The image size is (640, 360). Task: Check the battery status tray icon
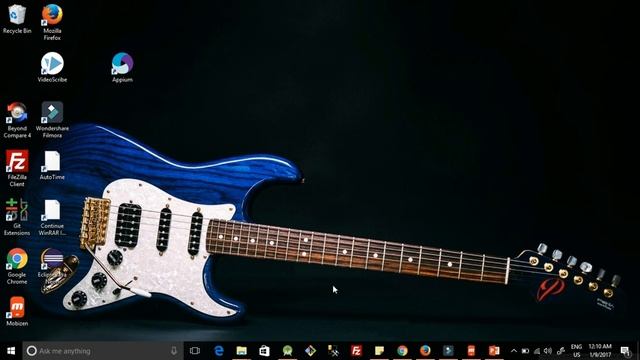coord(525,351)
